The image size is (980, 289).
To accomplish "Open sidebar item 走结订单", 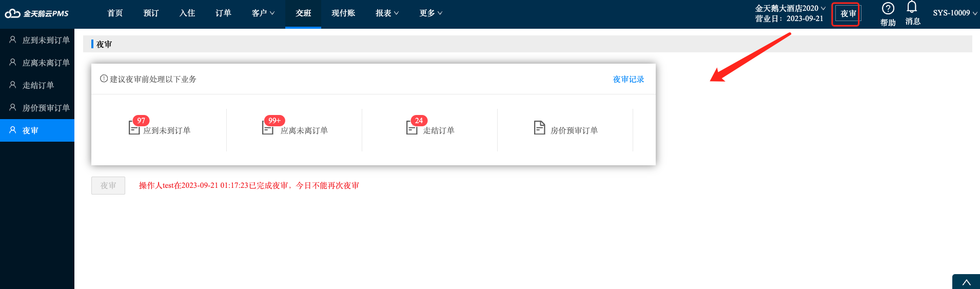I will 37,85.
